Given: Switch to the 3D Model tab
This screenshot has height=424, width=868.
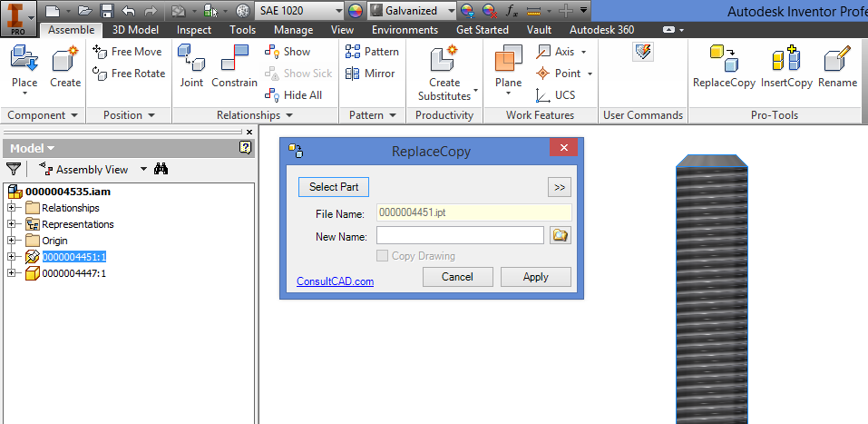Looking at the screenshot, I should [135, 30].
